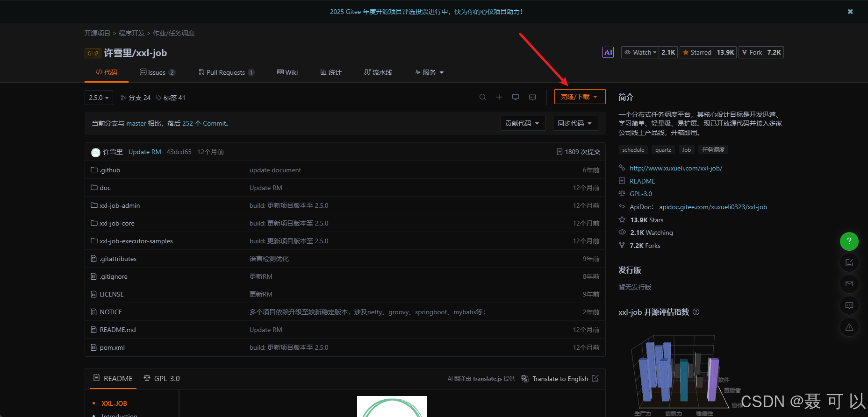This screenshot has height=417, width=868.
Task: Expand the 克隆/下载 dropdown
Action: click(580, 97)
